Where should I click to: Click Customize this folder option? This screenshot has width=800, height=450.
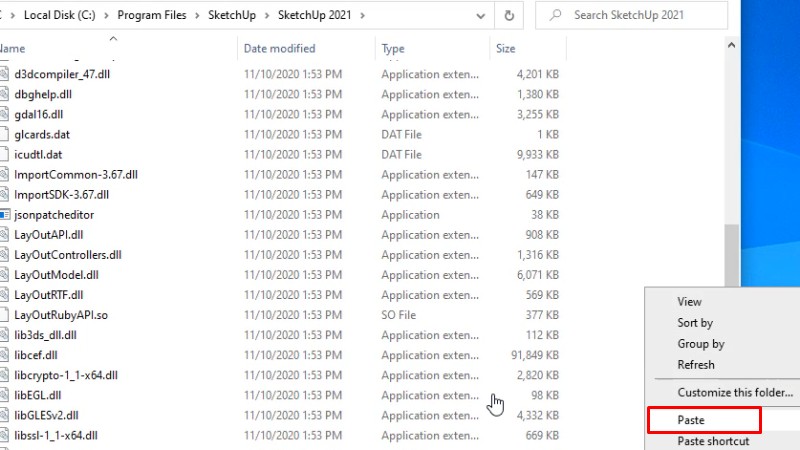[735, 393]
